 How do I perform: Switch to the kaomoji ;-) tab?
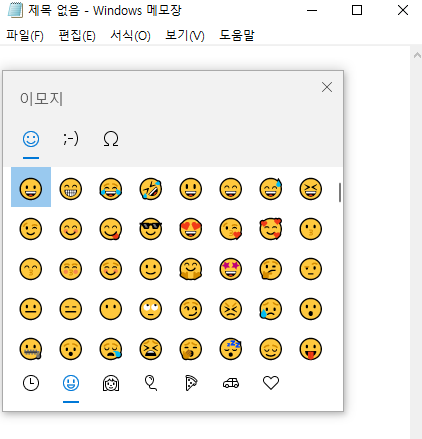[x=71, y=139]
